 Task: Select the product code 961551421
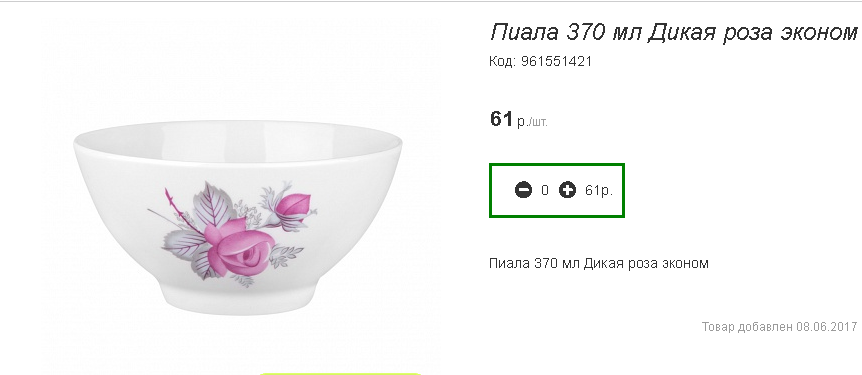tap(556, 62)
